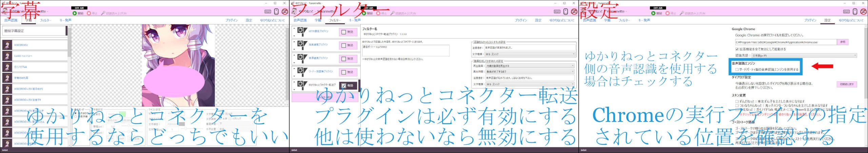The width and height of the screenshot is (868, 153).
Task: Click the 停止 stop icon in the 字幕 window
Action: pyautogui.click(x=89, y=13)
